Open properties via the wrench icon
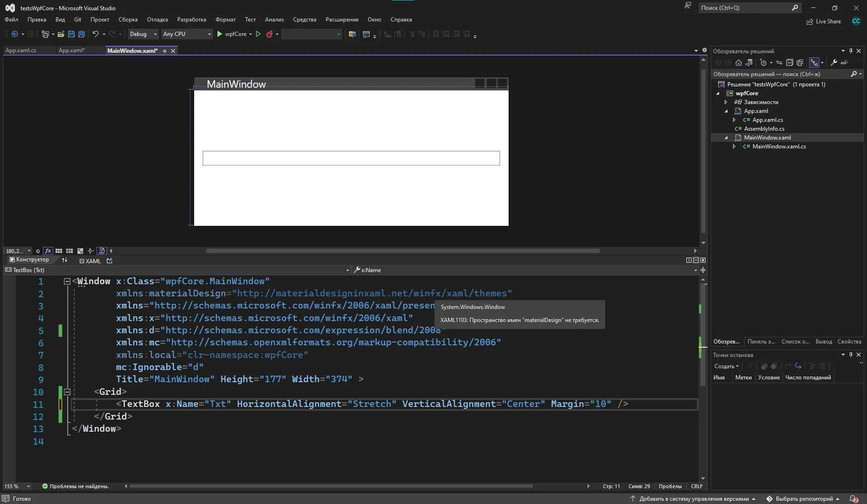 [x=834, y=63]
